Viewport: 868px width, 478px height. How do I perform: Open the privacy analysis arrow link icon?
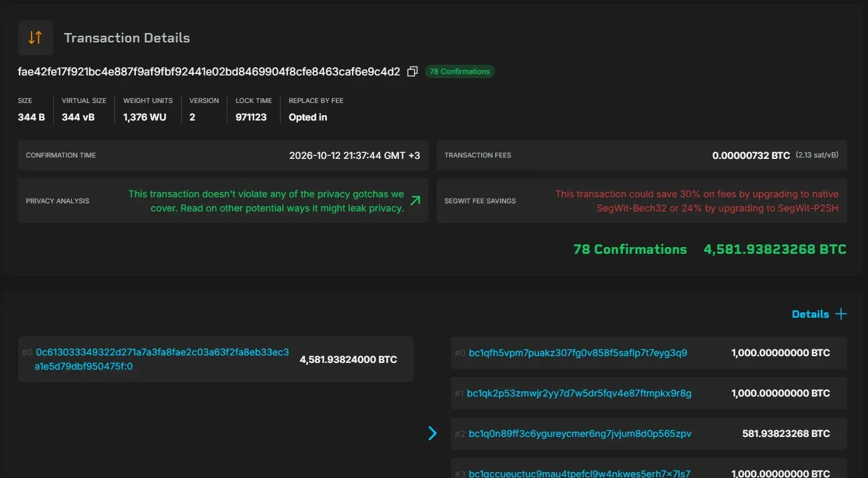click(x=415, y=201)
